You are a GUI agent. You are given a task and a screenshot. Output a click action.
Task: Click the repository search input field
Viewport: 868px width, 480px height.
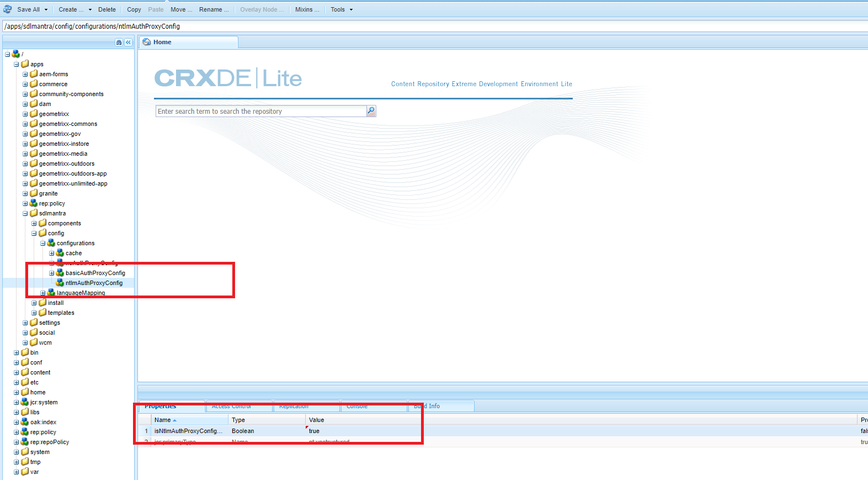pos(260,111)
